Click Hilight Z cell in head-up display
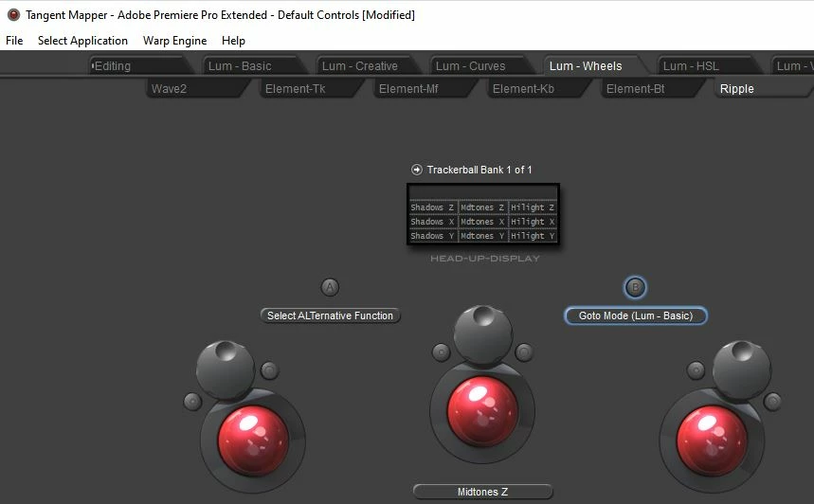 (533, 207)
